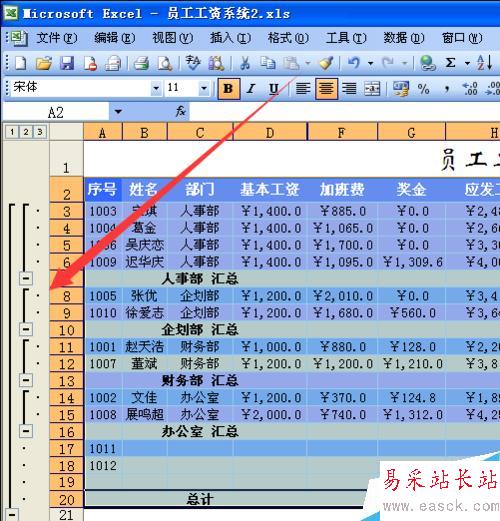
Task: Click the formula bar input area
Action: pyautogui.click(x=345, y=112)
